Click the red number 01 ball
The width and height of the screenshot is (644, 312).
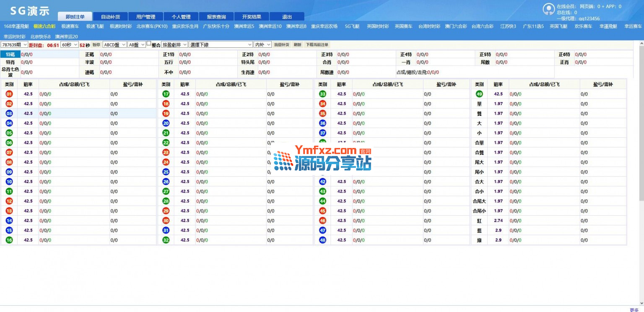pos(9,94)
